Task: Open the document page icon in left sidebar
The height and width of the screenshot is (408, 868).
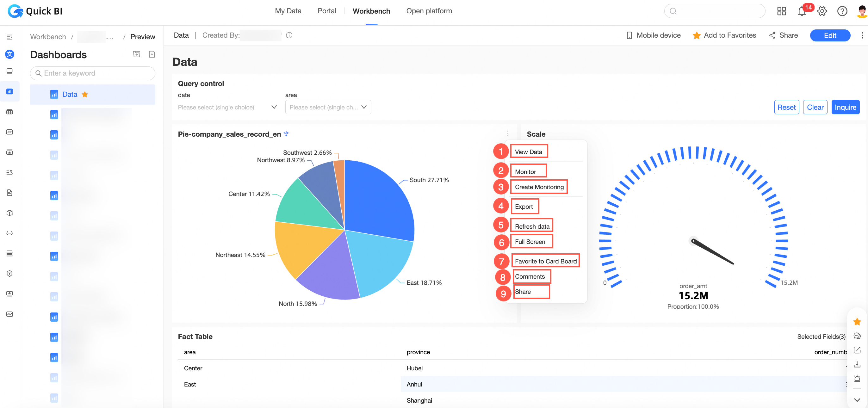Action: coord(9,192)
